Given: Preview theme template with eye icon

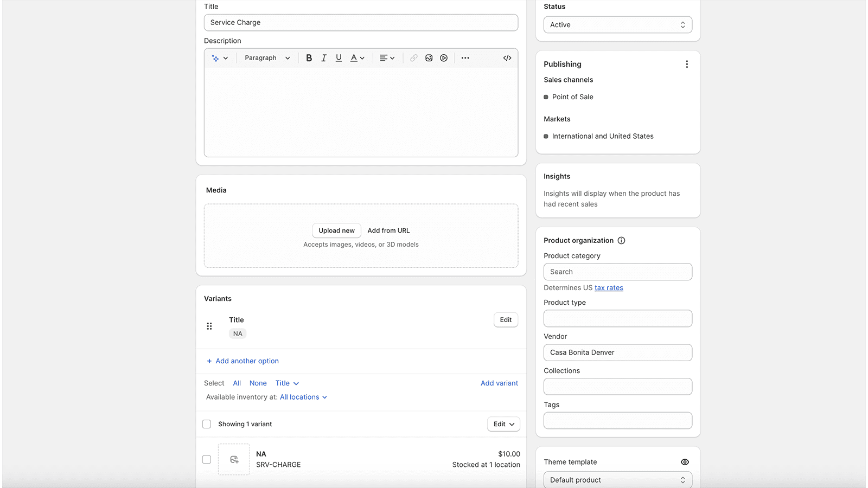Looking at the screenshot, I should [685, 462].
